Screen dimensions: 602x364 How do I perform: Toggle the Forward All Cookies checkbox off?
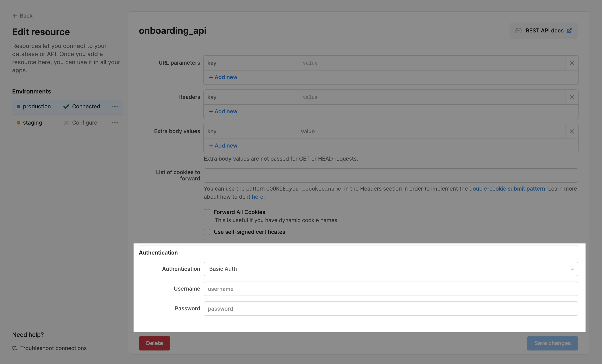coord(207,212)
